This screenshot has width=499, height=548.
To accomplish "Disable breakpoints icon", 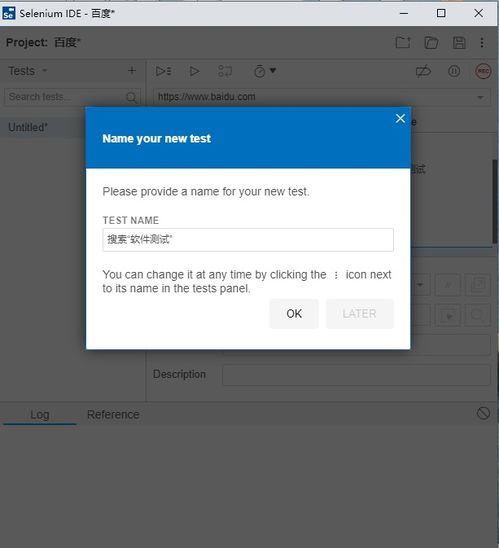I will point(423,71).
